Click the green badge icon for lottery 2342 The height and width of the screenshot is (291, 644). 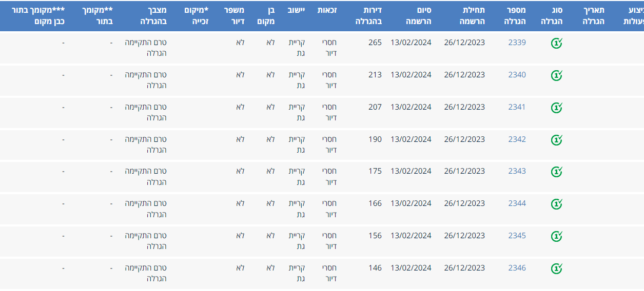click(x=556, y=140)
